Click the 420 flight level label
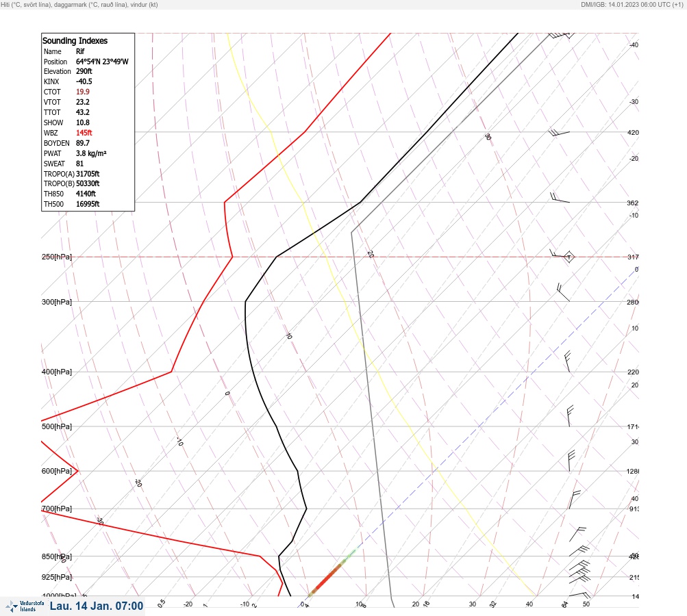687x616 pixels. tap(633, 132)
